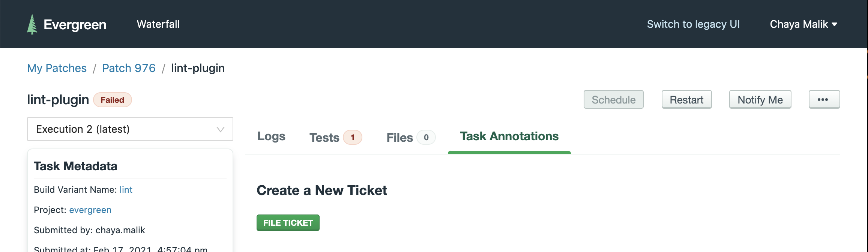Open the three-dots more actions menu
The width and height of the screenshot is (868, 252).
click(824, 100)
